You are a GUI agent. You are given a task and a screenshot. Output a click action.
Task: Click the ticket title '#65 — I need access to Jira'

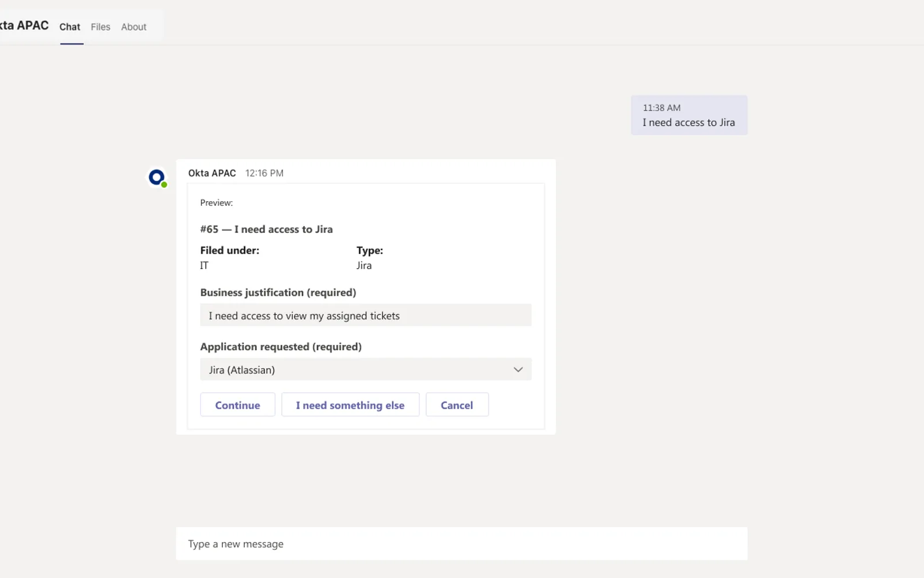coord(266,229)
